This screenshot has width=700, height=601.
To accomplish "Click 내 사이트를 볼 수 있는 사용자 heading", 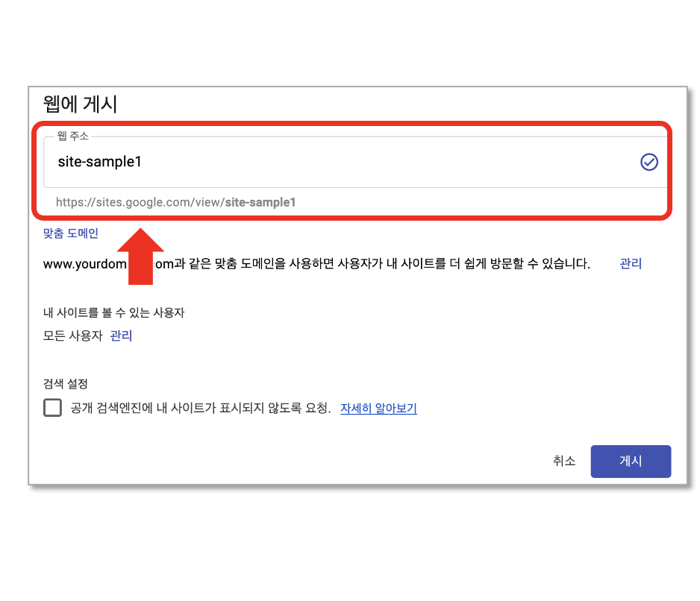I will (113, 312).
